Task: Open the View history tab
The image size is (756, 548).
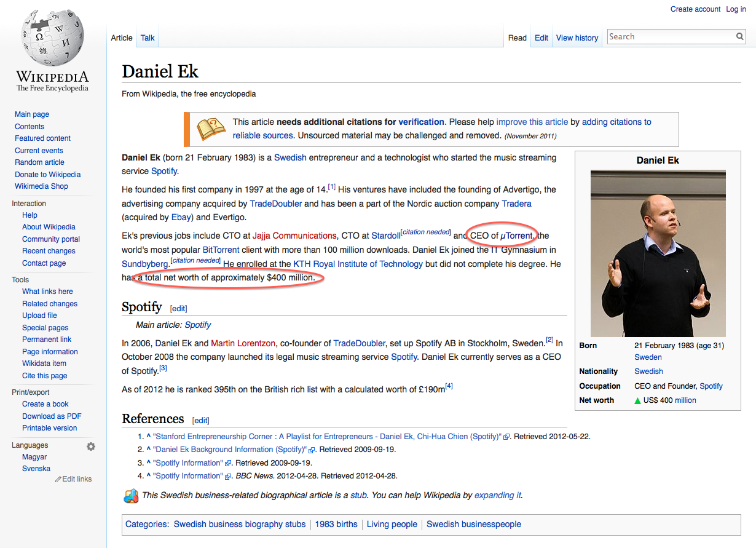Action: pos(577,38)
